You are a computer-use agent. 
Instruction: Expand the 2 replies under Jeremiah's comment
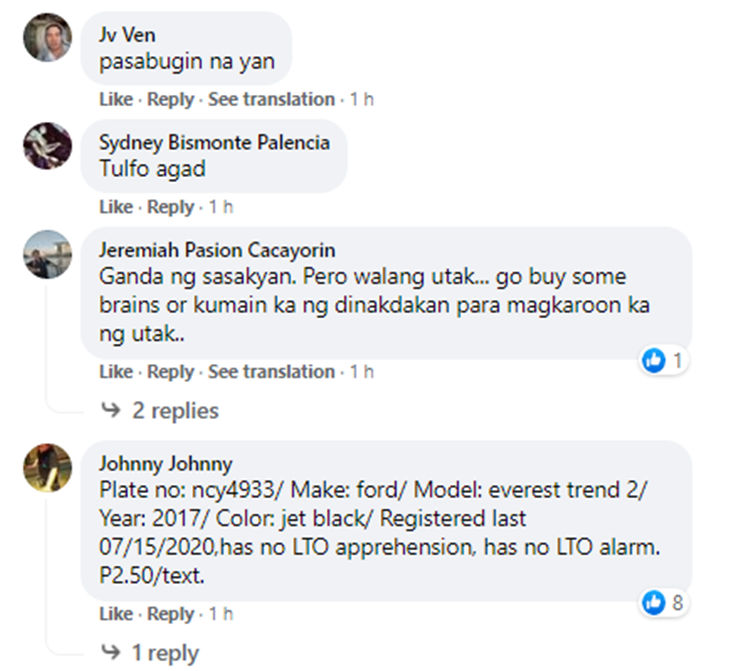pyautogui.click(x=175, y=411)
